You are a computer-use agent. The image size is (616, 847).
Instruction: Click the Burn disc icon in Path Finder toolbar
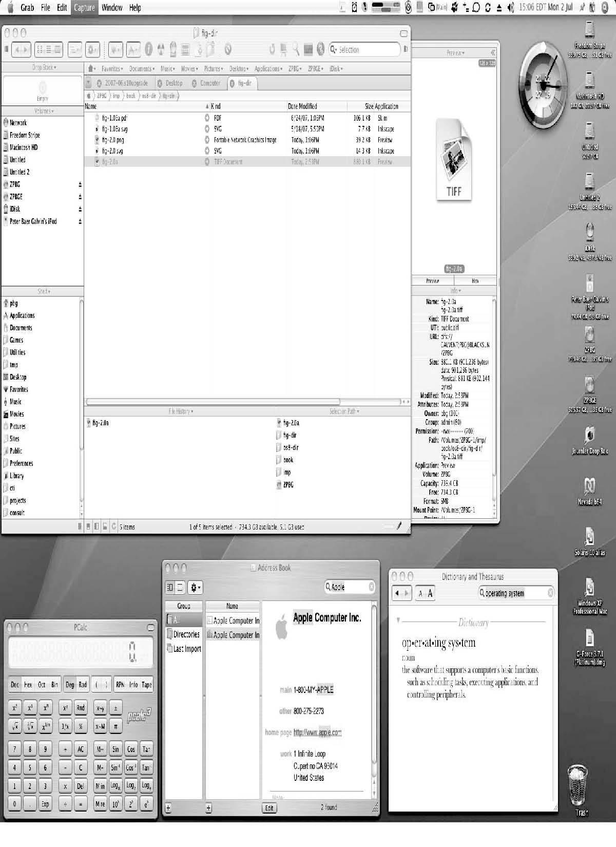coord(161,49)
